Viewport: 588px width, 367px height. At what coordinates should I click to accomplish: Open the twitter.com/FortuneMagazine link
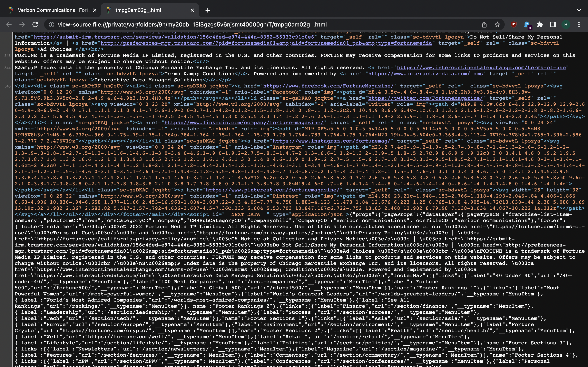(425, 98)
